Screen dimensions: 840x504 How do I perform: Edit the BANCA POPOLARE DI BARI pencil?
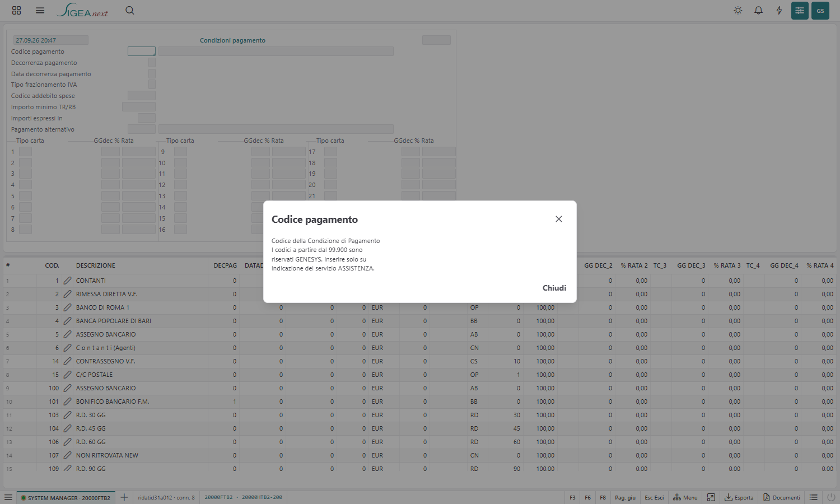[x=67, y=321]
